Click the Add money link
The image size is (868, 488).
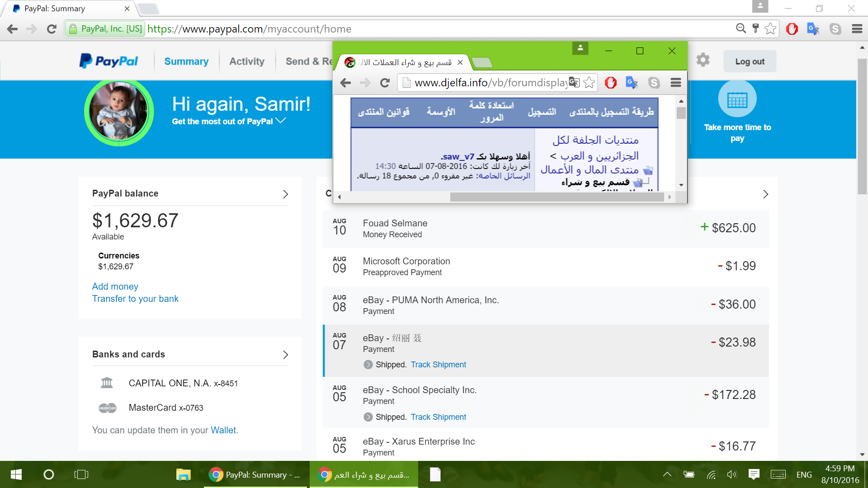tap(115, 286)
